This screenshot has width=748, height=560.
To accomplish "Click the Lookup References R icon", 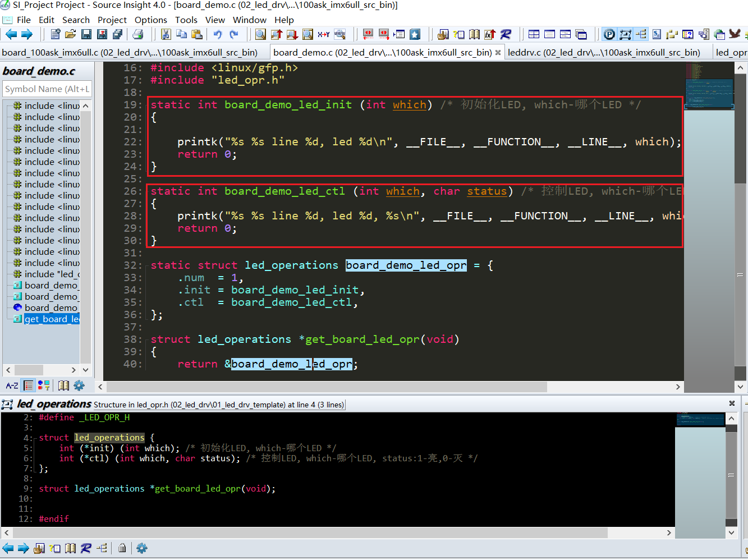I will click(506, 34).
